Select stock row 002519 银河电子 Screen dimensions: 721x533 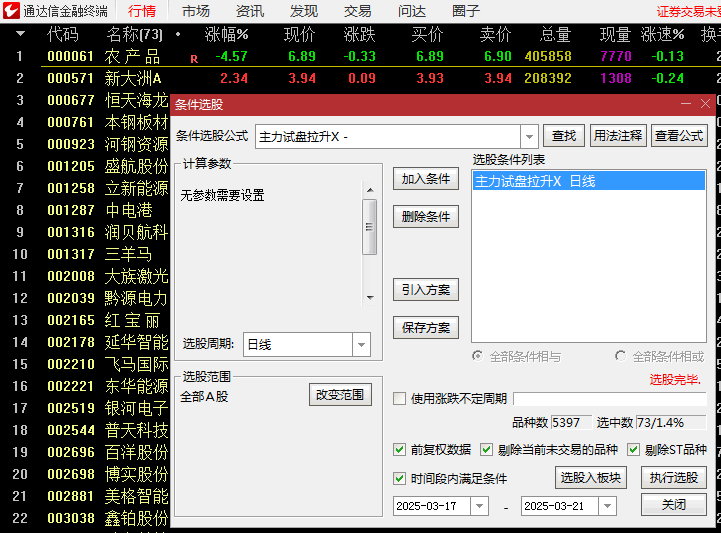point(85,408)
